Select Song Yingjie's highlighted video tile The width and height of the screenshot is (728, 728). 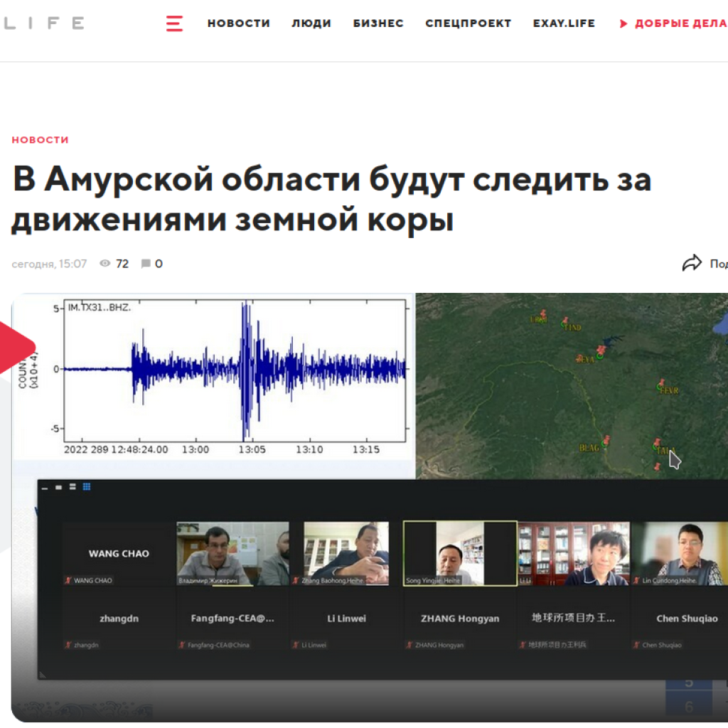pyautogui.click(x=460, y=553)
